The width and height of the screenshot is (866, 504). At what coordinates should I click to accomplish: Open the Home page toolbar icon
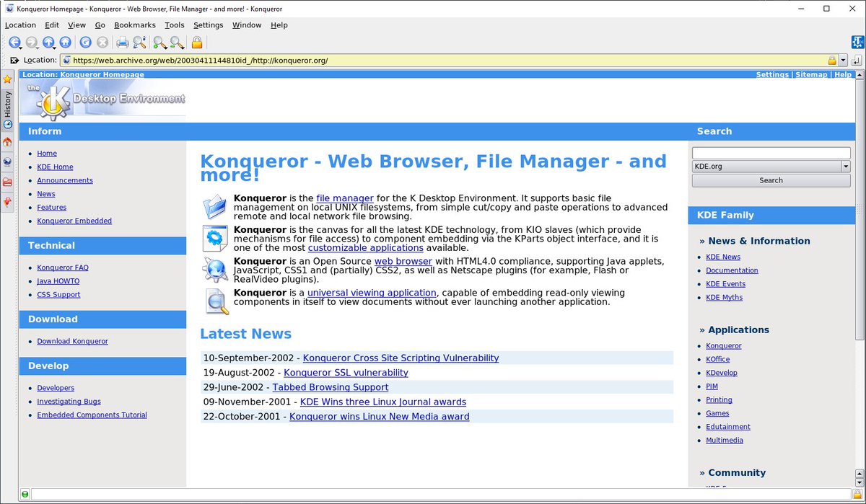65,43
